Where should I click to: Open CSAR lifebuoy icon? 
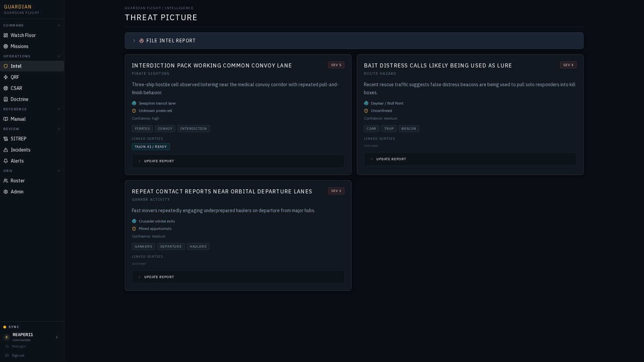(6, 88)
